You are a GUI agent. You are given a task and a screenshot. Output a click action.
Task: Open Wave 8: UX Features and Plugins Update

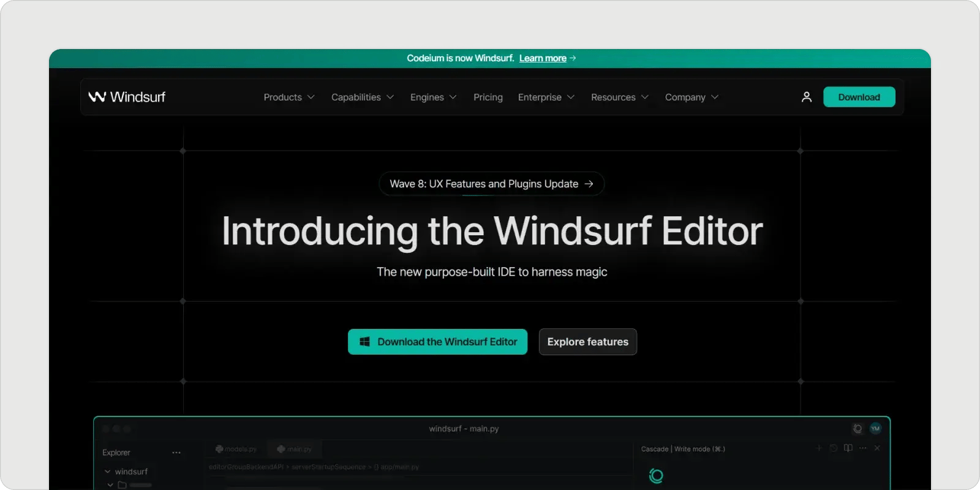[x=492, y=184]
